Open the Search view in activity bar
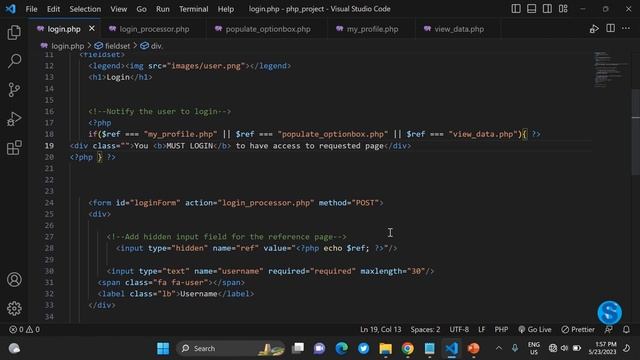Viewport: 640px width, 360px height. click(14, 61)
